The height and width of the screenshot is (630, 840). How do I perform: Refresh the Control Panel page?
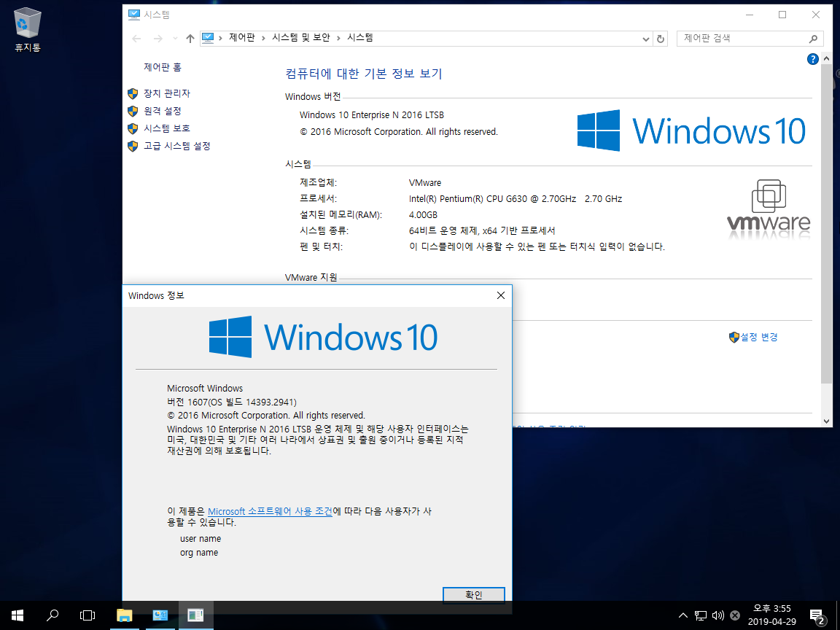point(661,39)
